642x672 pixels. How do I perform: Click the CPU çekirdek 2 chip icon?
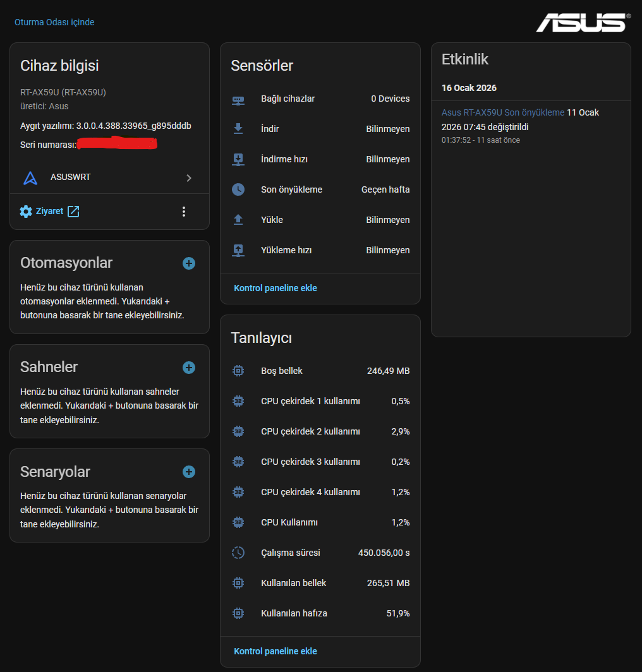point(238,431)
